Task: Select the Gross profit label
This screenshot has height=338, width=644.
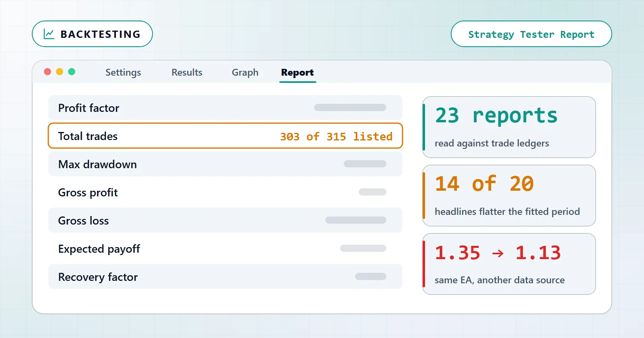Action: coord(88,193)
